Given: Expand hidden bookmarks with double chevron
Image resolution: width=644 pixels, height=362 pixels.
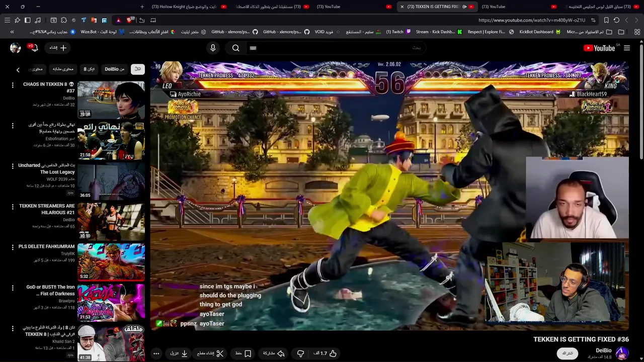Looking at the screenshot, I should (x=12, y=32).
